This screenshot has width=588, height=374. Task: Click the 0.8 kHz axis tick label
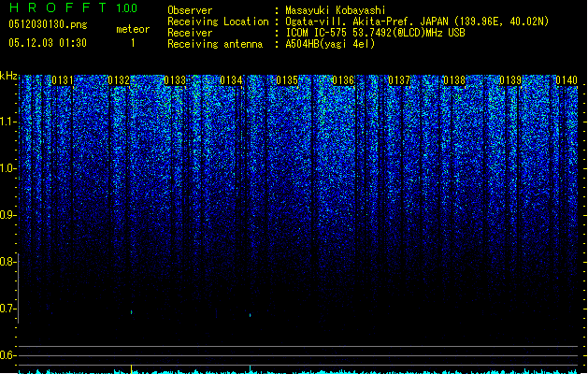7,262
